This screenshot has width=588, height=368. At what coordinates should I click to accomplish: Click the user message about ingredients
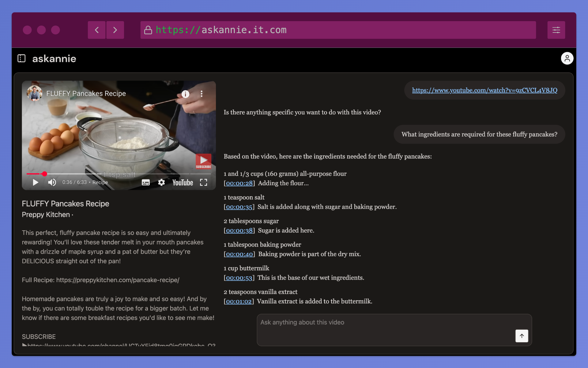coord(479,134)
